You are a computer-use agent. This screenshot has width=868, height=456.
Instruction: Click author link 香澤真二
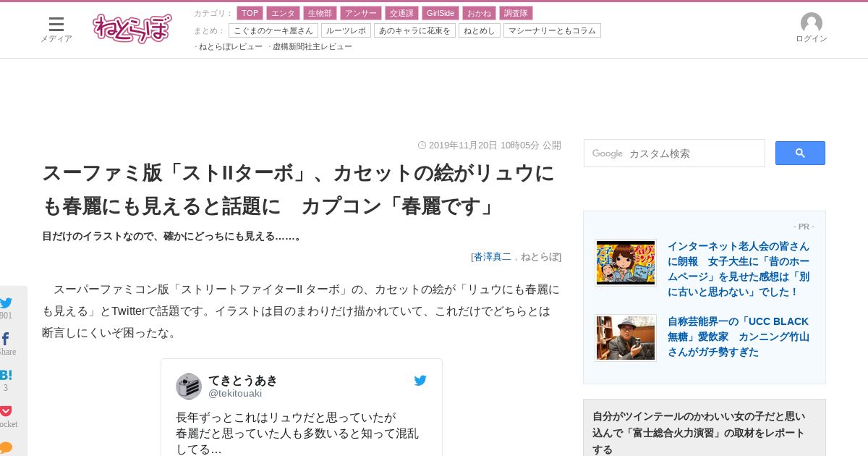coord(493,256)
